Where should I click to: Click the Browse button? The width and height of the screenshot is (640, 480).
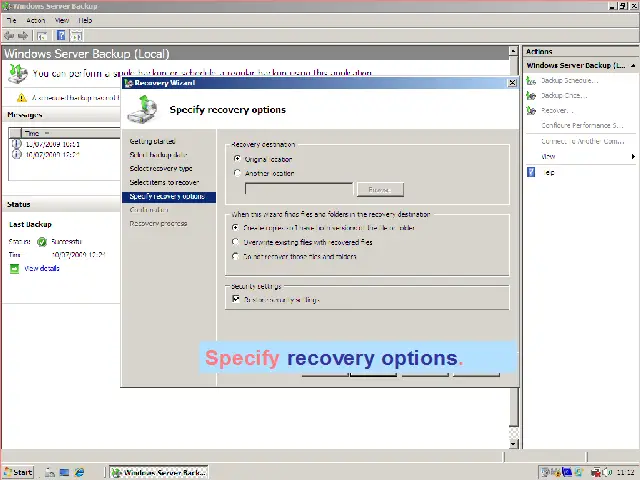pyautogui.click(x=380, y=189)
